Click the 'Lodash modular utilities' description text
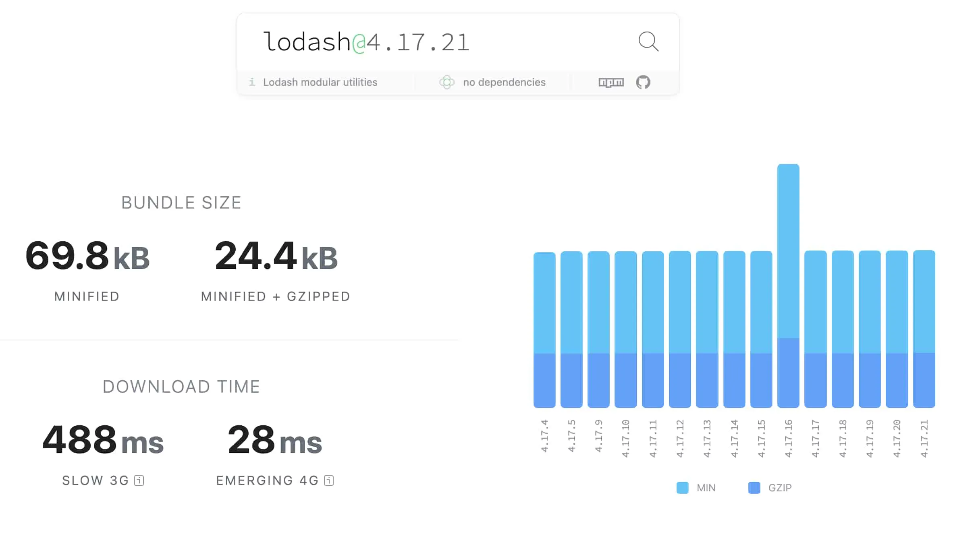980x551 pixels. [320, 82]
